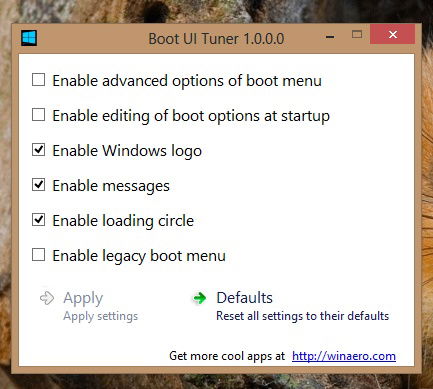
Task: Disable the Enable loading circle checkbox
Action: [38, 220]
